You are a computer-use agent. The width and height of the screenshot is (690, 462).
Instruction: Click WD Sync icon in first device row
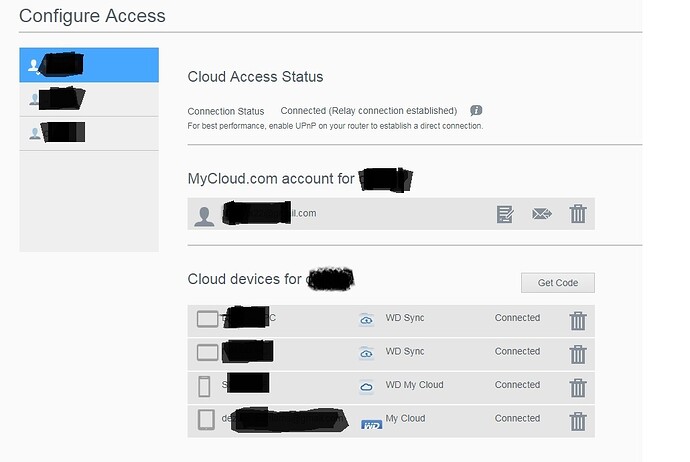tap(366, 320)
